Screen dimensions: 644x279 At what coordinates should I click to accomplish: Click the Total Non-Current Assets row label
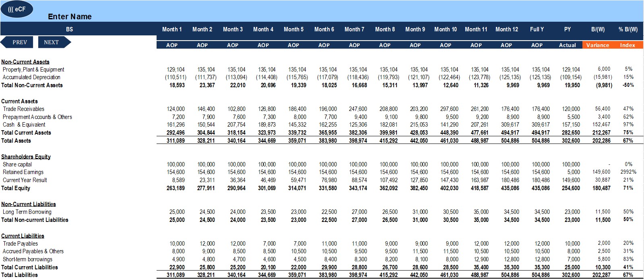[x=32, y=85]
